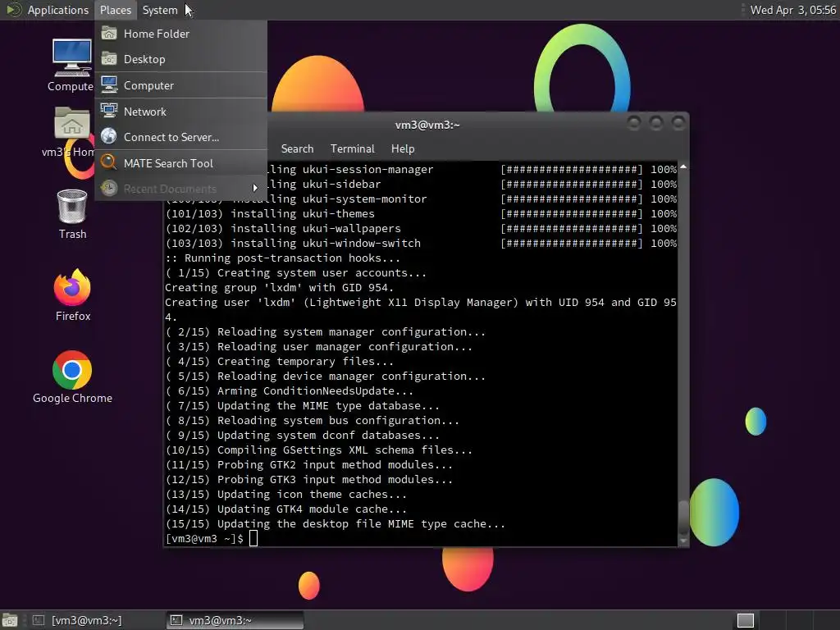Image resolution: width=840 pixels, height=630 pixels.
Task: Close the terminal window
Action: click(678, 124)
